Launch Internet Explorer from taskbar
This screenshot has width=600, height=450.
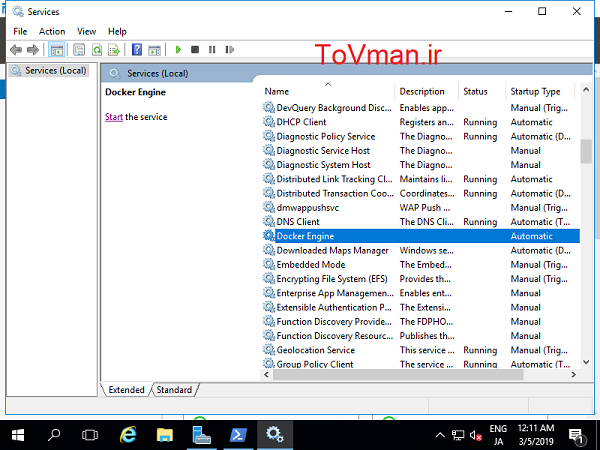click(x=128, y=435)
